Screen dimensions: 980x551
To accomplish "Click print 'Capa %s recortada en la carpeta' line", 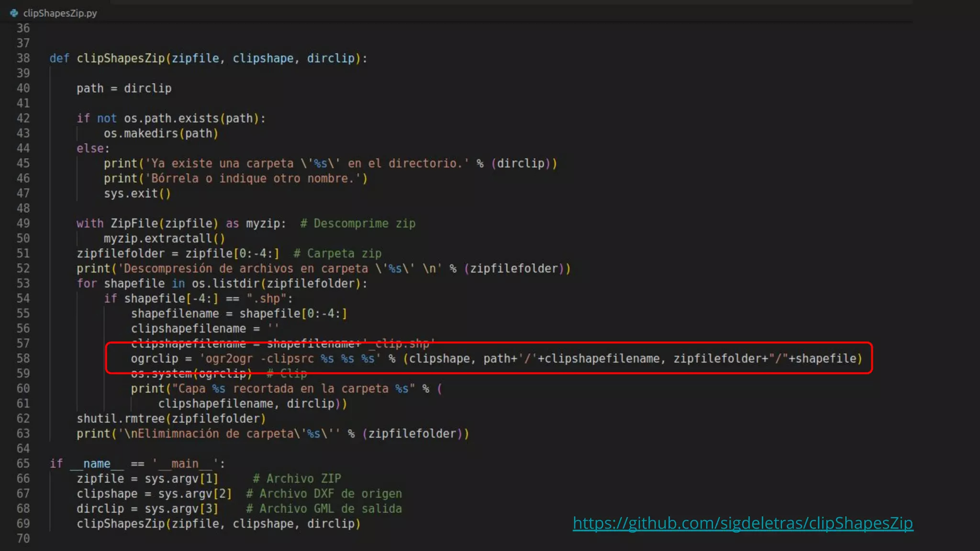I will (286, 389).
